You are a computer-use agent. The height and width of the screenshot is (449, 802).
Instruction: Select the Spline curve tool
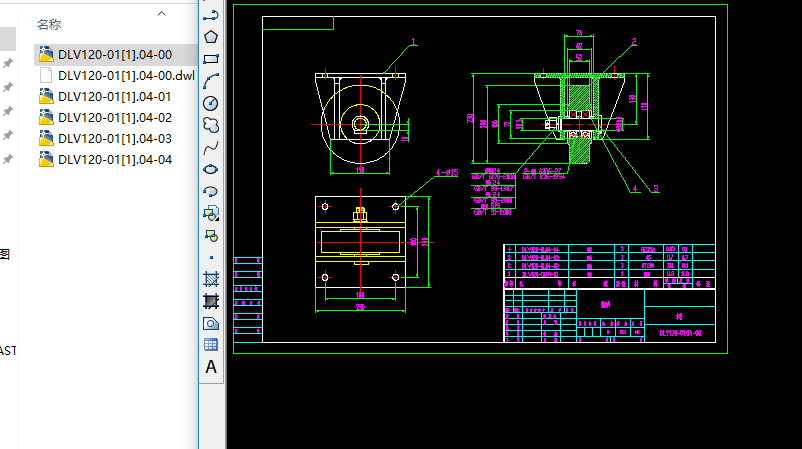pos(211,147)
